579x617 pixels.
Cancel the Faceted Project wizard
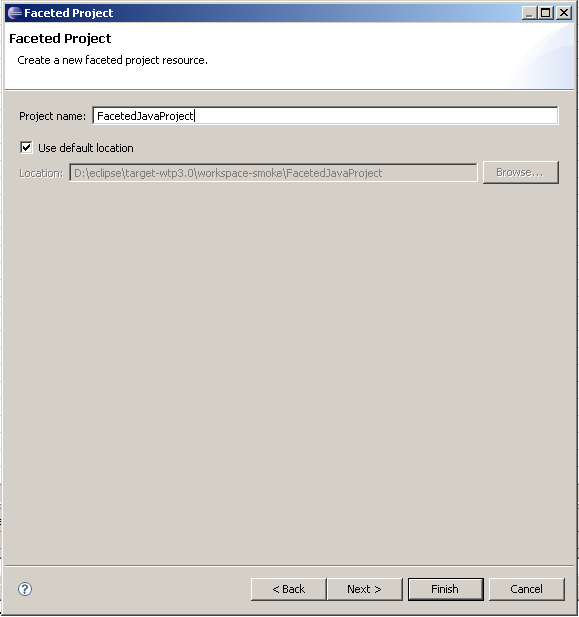point(526,589)
